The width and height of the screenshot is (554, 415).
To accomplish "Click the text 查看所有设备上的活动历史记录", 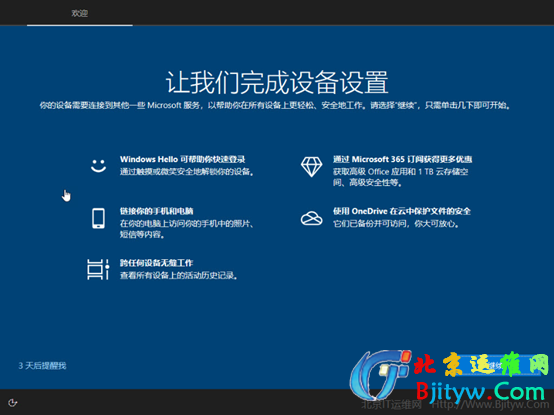I will point(179,275).
